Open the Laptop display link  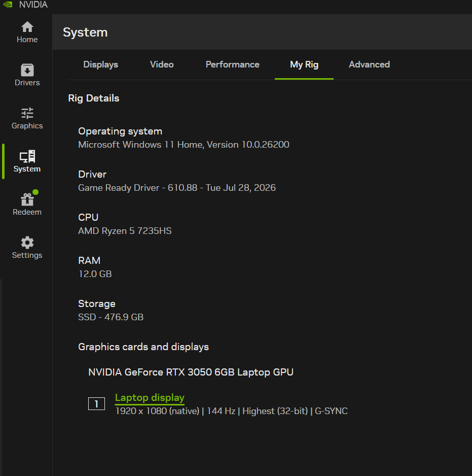coord(150,398)
